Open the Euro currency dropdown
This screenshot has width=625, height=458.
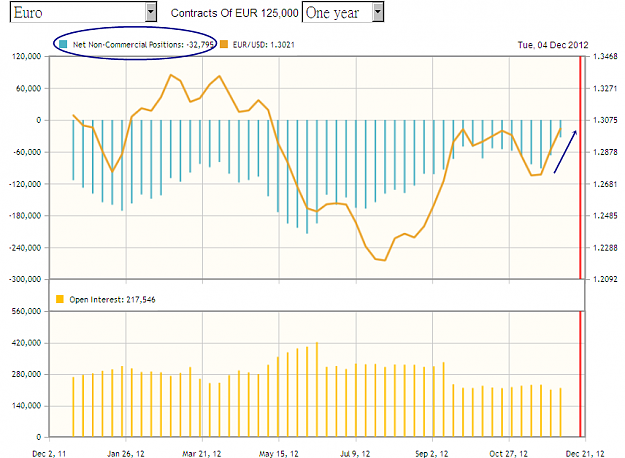coord(83,12)
